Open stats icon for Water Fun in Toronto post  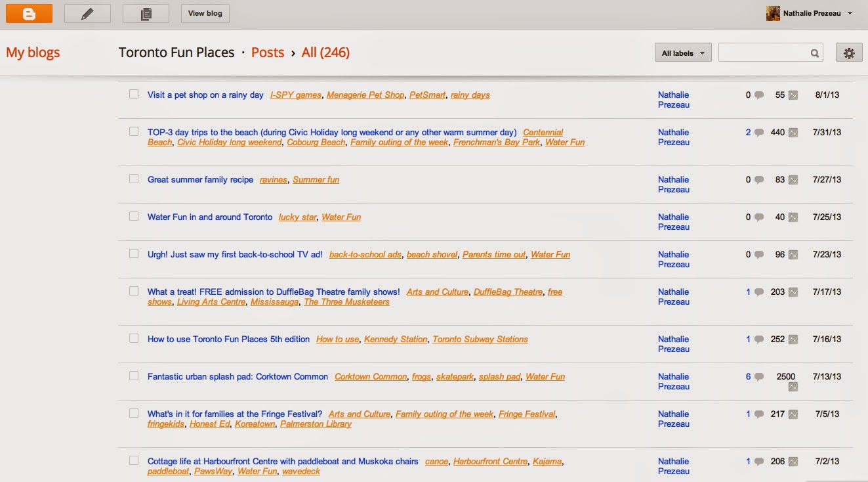[x=793, y=217]
